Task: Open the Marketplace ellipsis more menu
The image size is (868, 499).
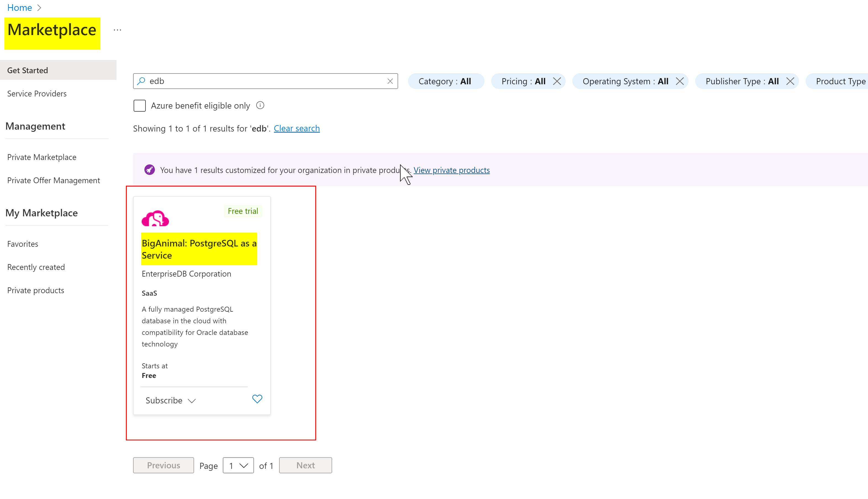Action: click(117, 30)
